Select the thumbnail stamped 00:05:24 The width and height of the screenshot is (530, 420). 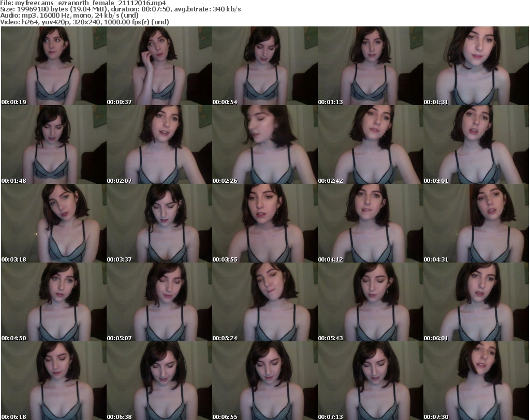point(264,302)
